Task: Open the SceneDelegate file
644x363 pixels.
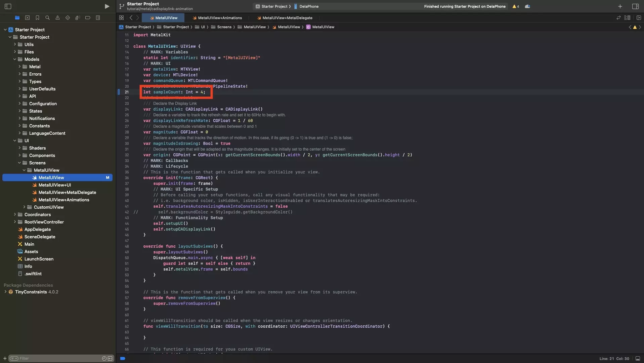Action: click(40, 237)
